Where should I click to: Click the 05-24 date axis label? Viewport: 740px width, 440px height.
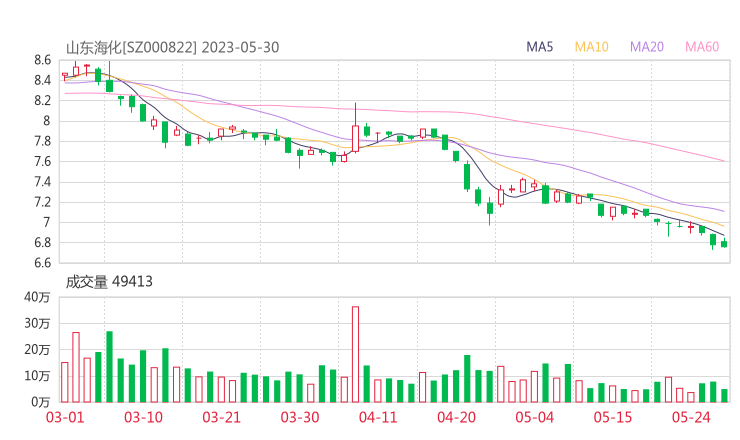691,417
